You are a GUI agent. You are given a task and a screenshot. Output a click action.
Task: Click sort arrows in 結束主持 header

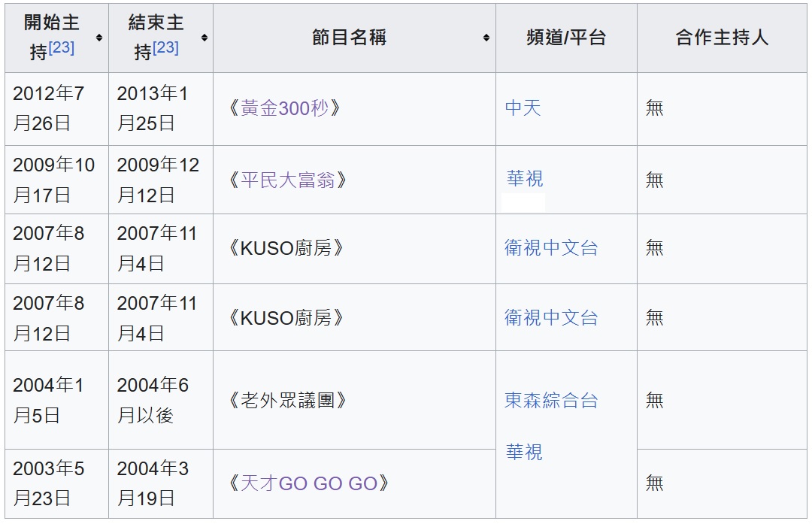click(x=204, y=38)
